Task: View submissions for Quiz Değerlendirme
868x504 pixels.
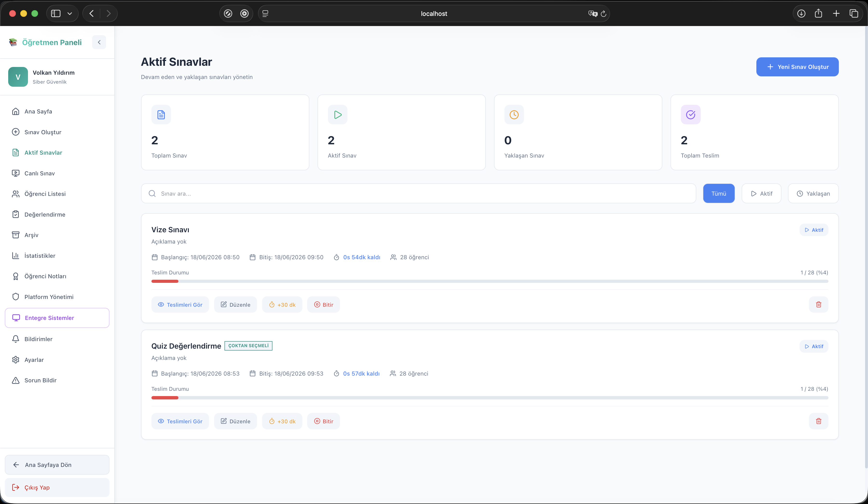Action: (x=180, y=421)
